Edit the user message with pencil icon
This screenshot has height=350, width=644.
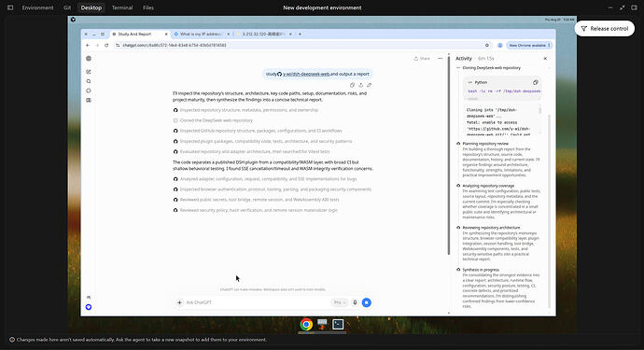pyautogui.click(x=370, y=85)
